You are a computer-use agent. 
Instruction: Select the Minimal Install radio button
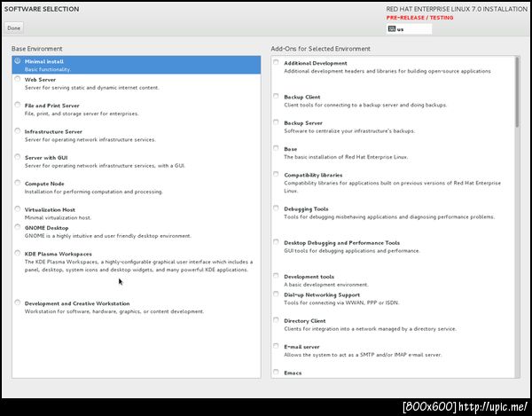pyautogui.click(x=18, y=61)
